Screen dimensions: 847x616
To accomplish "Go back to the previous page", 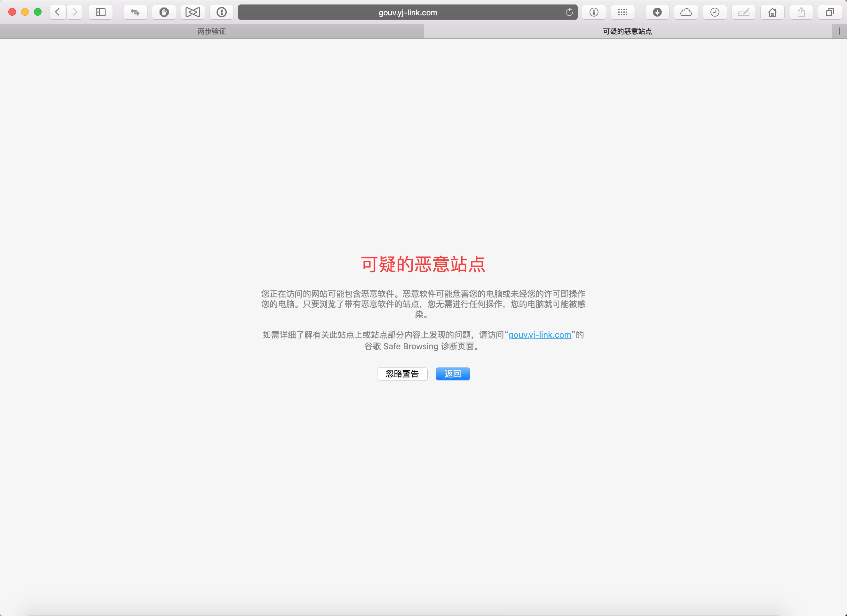I will (58, 12).
